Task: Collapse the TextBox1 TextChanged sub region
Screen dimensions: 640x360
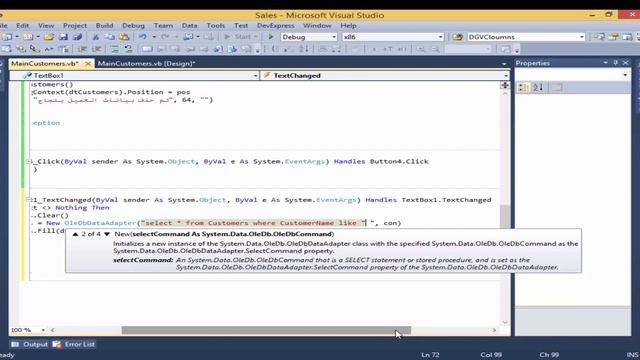Action: (28, 200)
